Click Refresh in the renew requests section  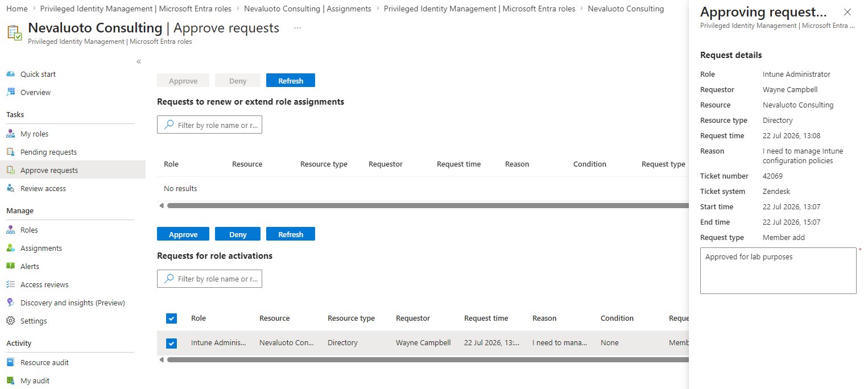tap(291, 81)
